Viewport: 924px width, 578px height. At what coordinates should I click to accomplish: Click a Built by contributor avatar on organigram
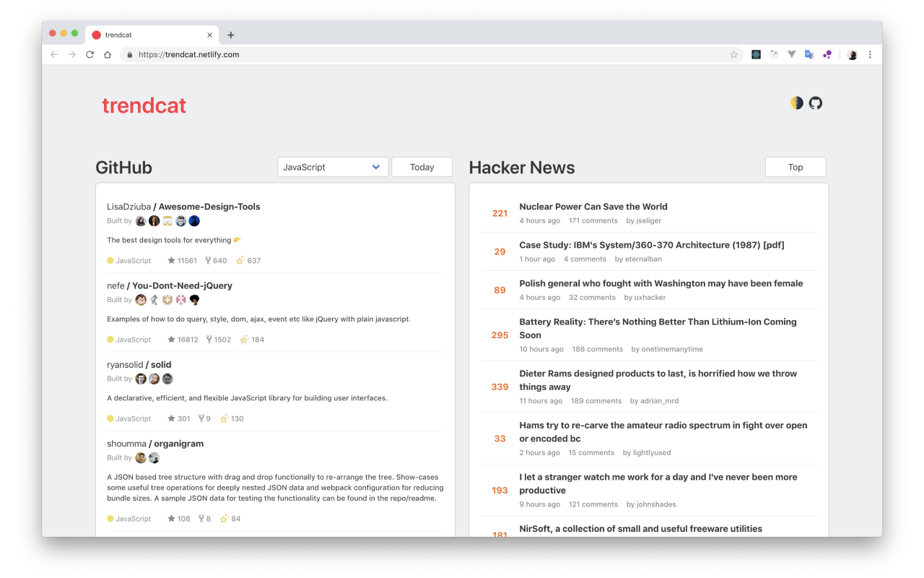[x=141, y=457]
